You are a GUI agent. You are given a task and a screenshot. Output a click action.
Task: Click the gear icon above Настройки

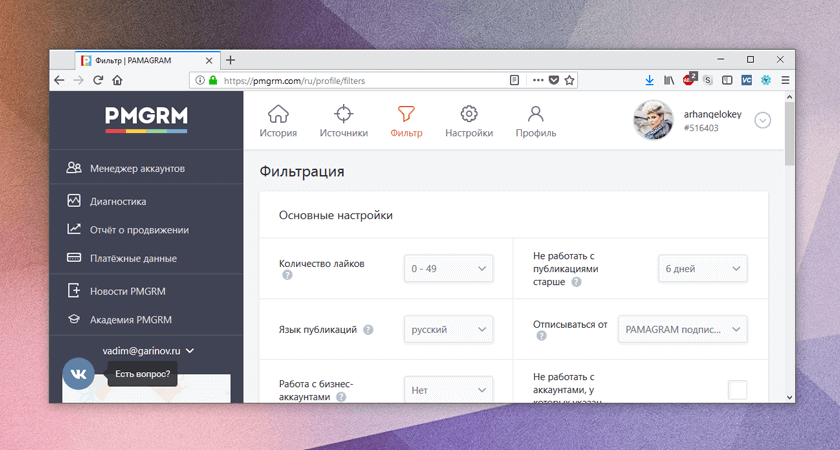coord(469,114)
